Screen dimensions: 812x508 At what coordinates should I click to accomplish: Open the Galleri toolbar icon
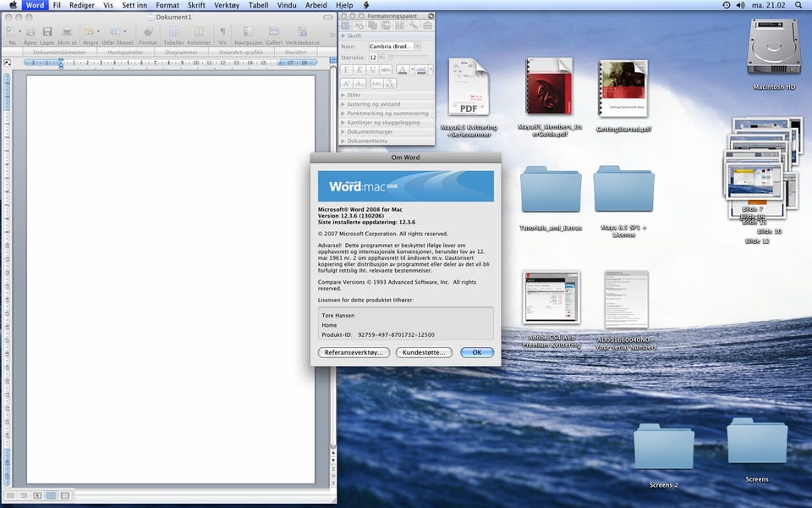[x=274, y=31]
